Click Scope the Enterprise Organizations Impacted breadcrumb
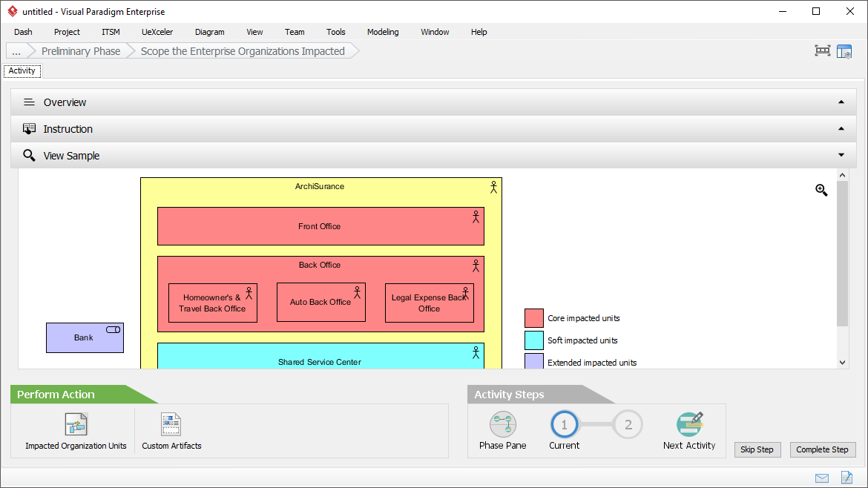The width and height of the screenshot is (868, 488). (x=243, y=51)
